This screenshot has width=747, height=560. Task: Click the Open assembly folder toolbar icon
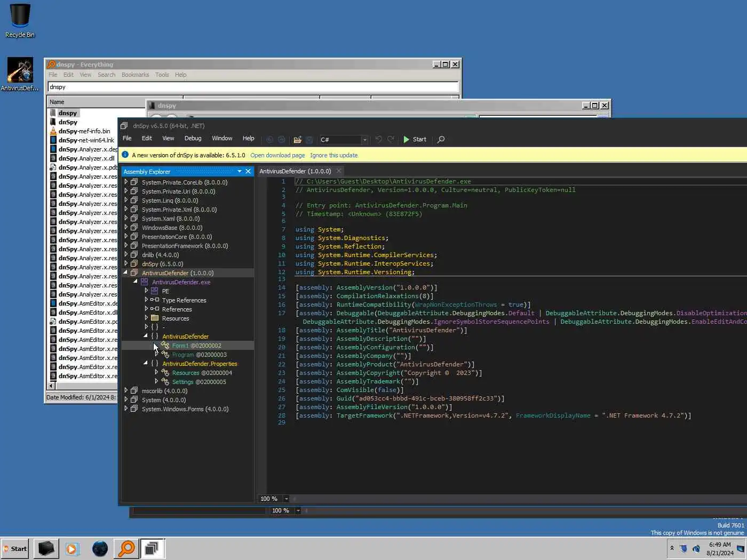(x=298, y=140)
